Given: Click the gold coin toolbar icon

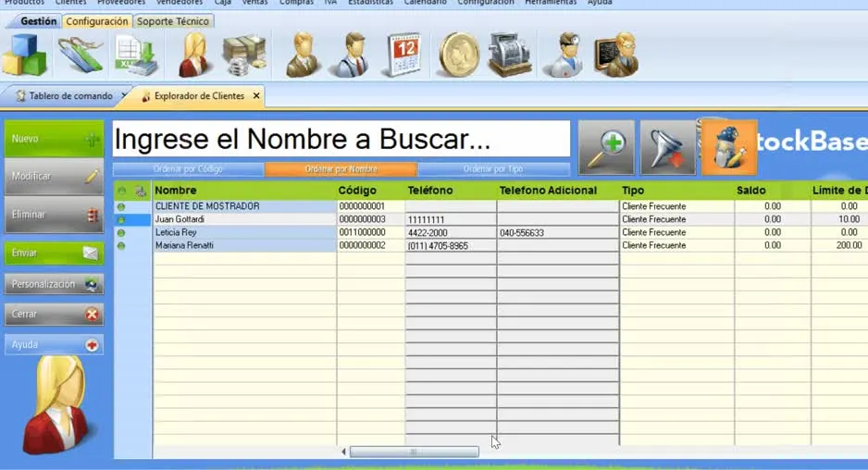Looking at the screenshot, I should (x=458, y=55).
